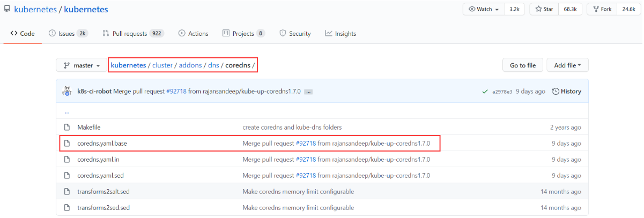
Task: Open the k8s-ci-robot author link
Action: (x=94, y=92)
